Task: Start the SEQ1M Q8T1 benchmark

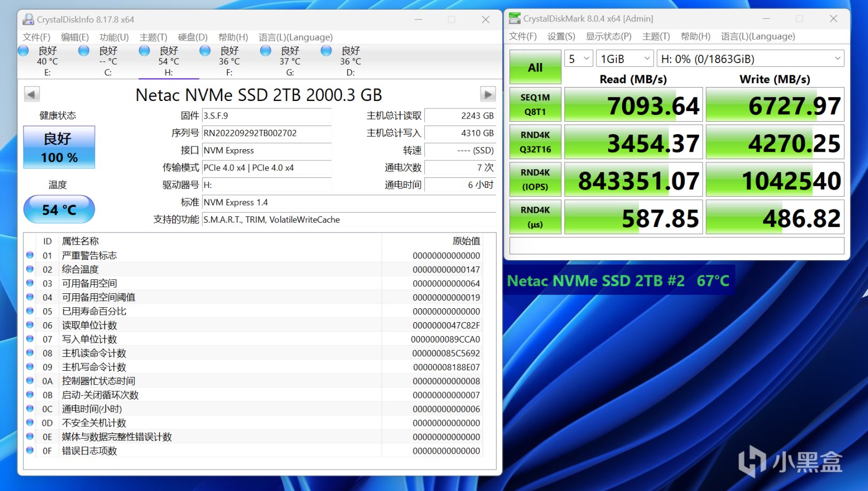Action: pos(535,105)
